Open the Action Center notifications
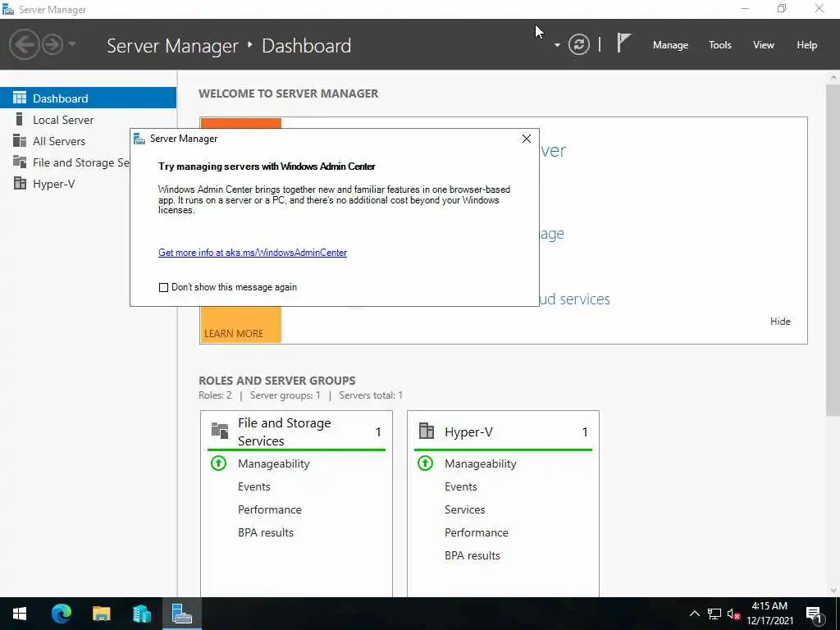 (x=814, y=614)
